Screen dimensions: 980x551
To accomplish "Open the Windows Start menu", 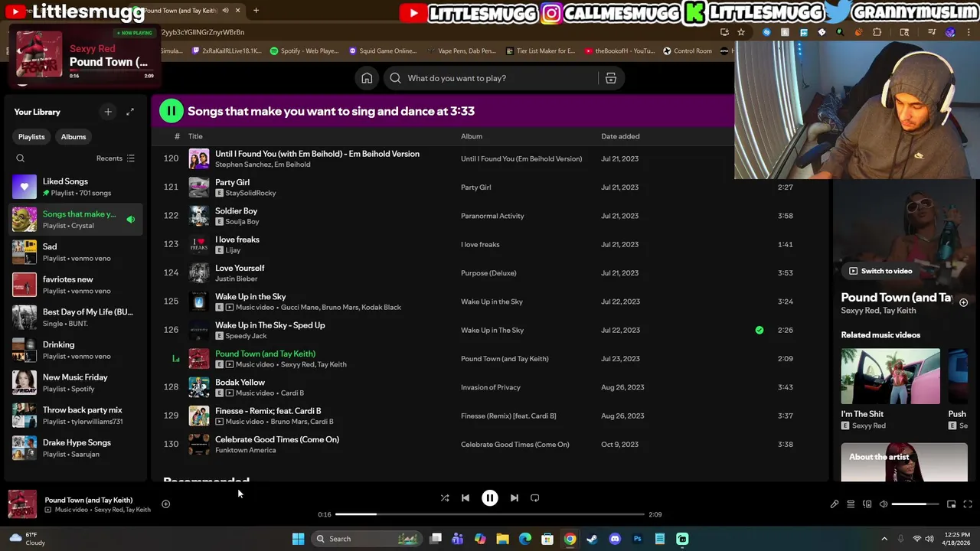I will point(298,539).
